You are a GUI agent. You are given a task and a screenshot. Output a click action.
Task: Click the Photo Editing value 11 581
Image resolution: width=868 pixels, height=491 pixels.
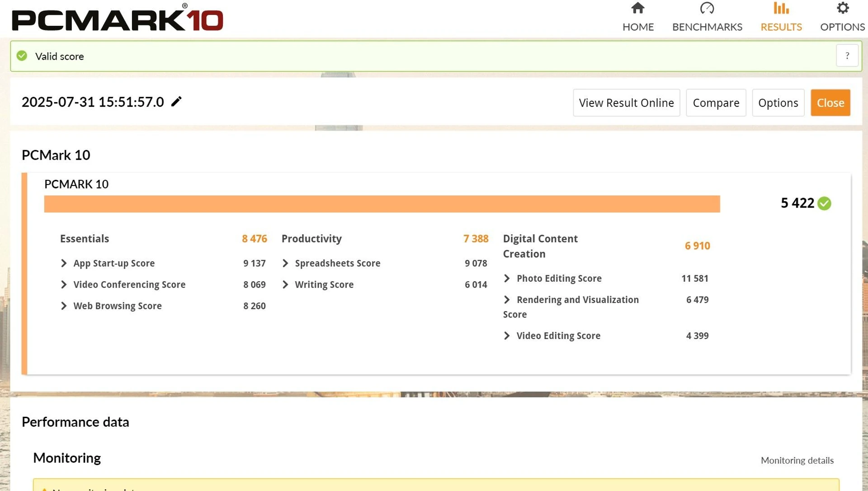tap(695, 279)
